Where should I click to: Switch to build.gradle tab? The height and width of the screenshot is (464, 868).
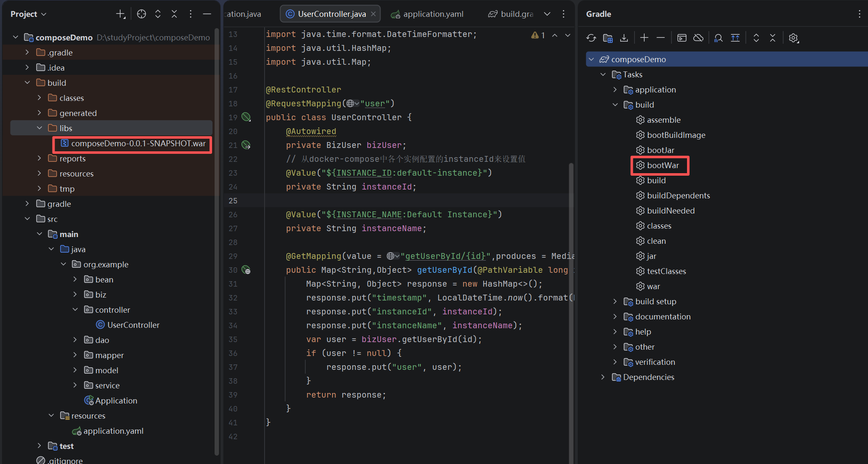[x=511, y=14]
